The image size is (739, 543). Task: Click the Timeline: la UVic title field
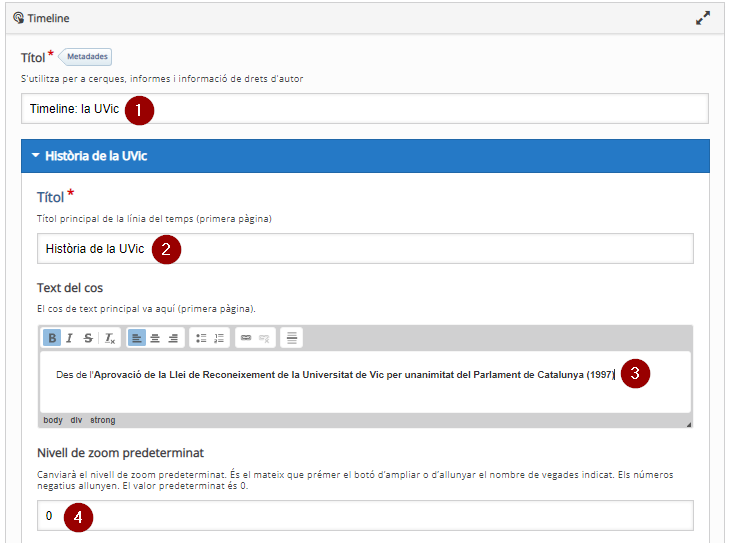pos(365,109)
